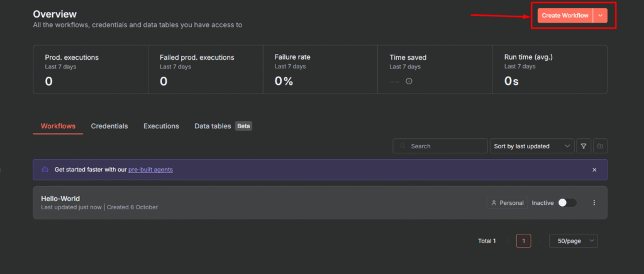Click the Time saved info icon

409,81
